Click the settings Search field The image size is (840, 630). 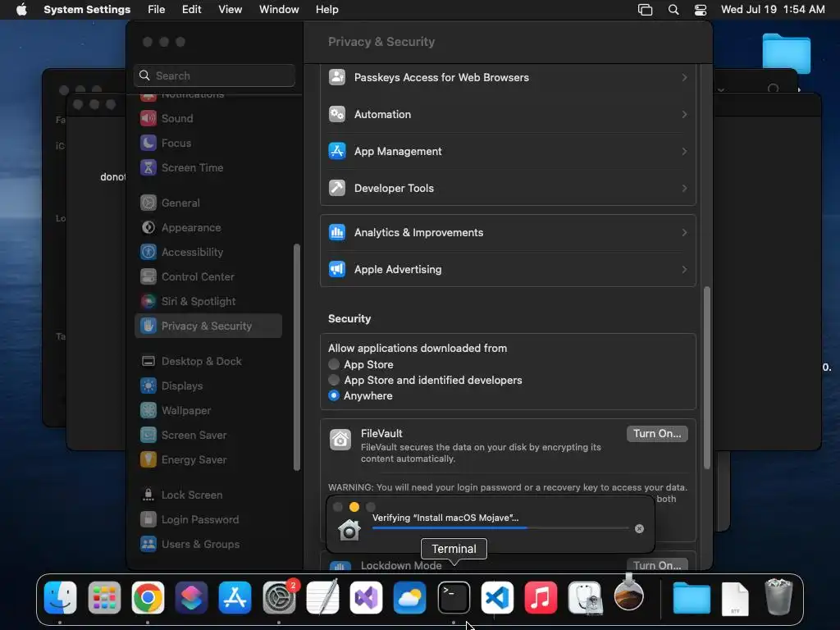tap(214, 75)
